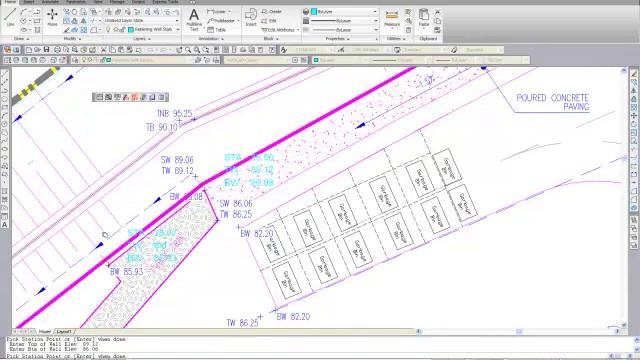
Task: Expand the Annotation panel
Action: tap(211, 39)
